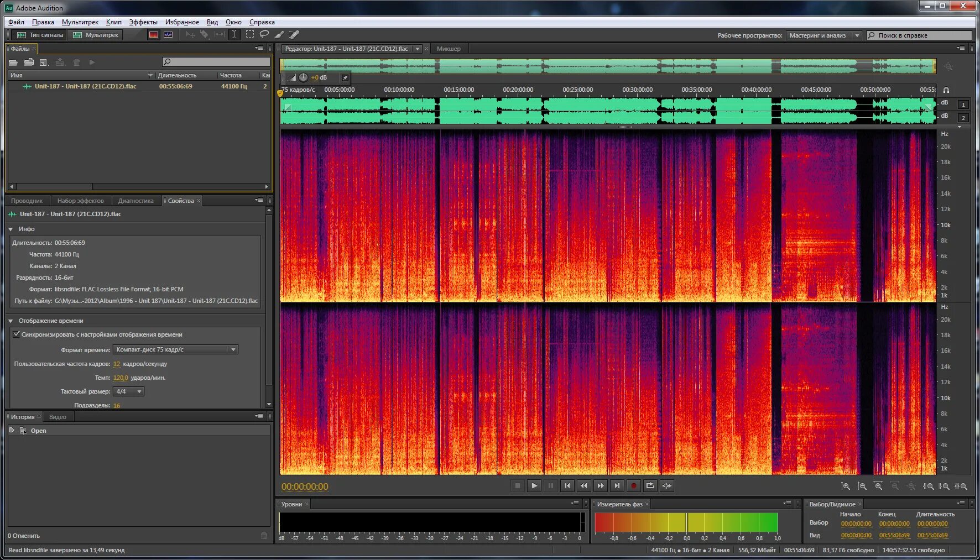Viewport: 980px width, 560px height.
Task: Select the Paintbrush Selection tool
Action: [279, 35]
